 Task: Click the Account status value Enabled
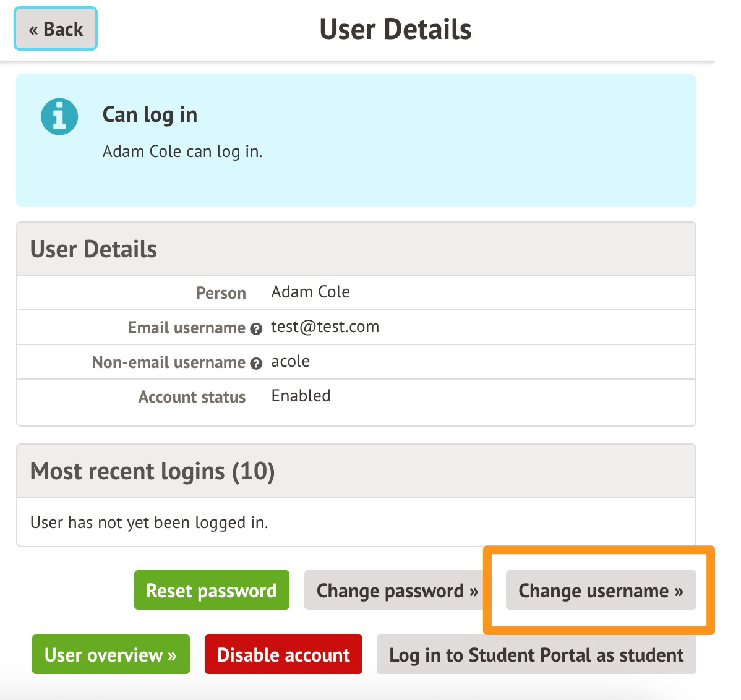(x=301, y=396)
